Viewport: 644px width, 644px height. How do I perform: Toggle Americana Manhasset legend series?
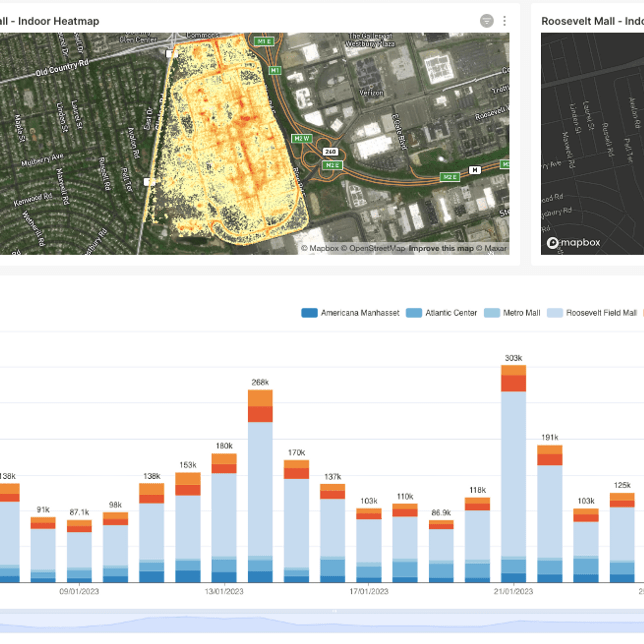tap(350, 313)
